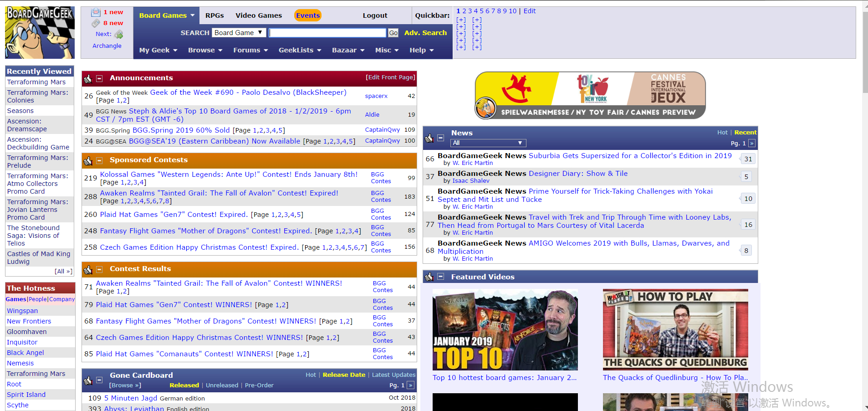Select Pre-Order filter in Gone Cardboard

(x=259, y=385)
